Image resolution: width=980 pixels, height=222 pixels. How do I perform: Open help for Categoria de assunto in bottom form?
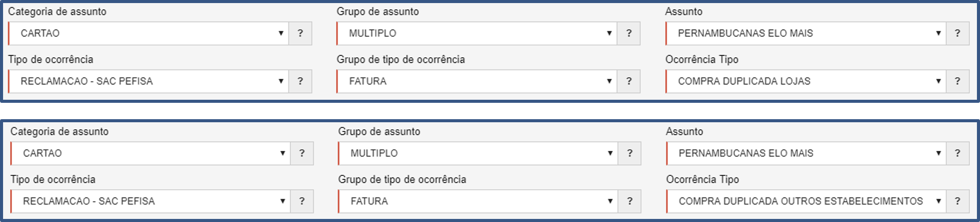coord(302,153)
